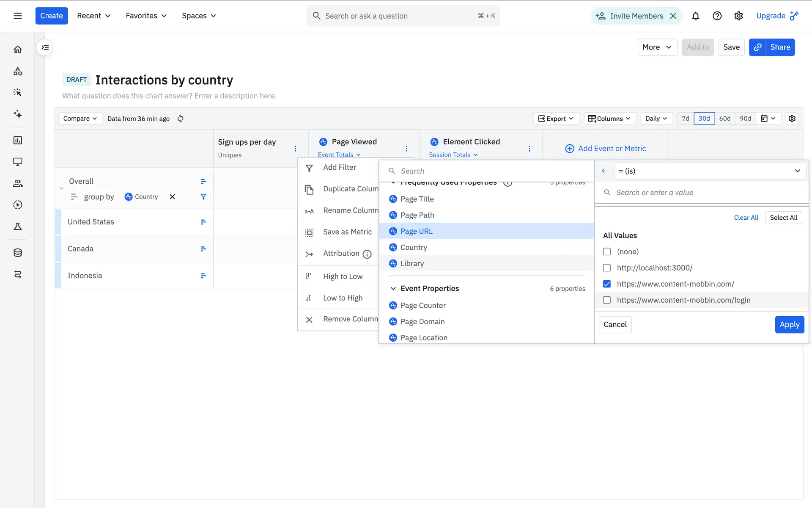Click the filter icon beside Country
The height and width of the screenshot is (508, 812).
tap(203, 197)
